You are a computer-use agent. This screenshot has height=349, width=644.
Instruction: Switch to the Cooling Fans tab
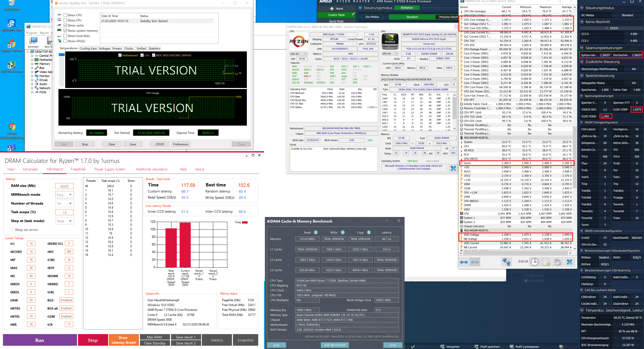point(88,49)
